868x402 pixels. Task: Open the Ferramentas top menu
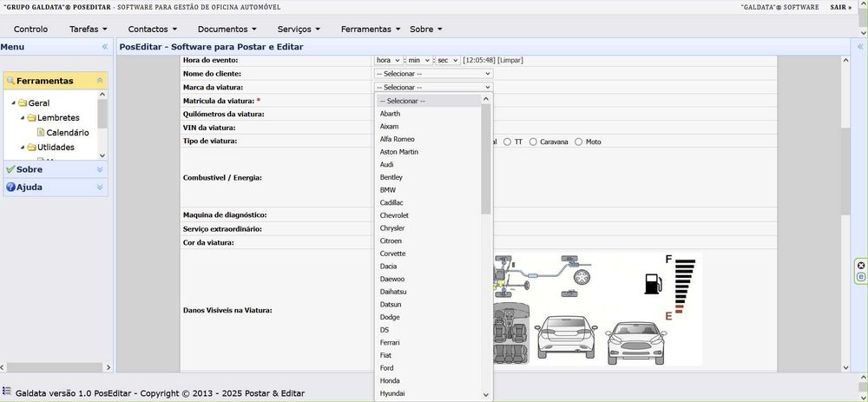(x=371, y=30)
